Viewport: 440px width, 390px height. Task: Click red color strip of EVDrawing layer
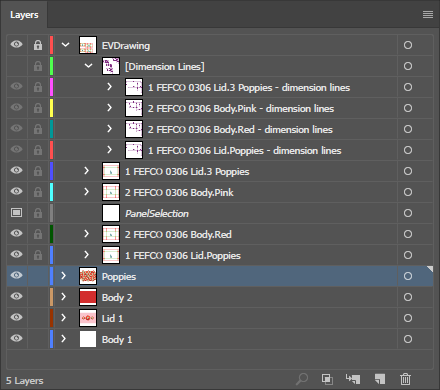51,45
